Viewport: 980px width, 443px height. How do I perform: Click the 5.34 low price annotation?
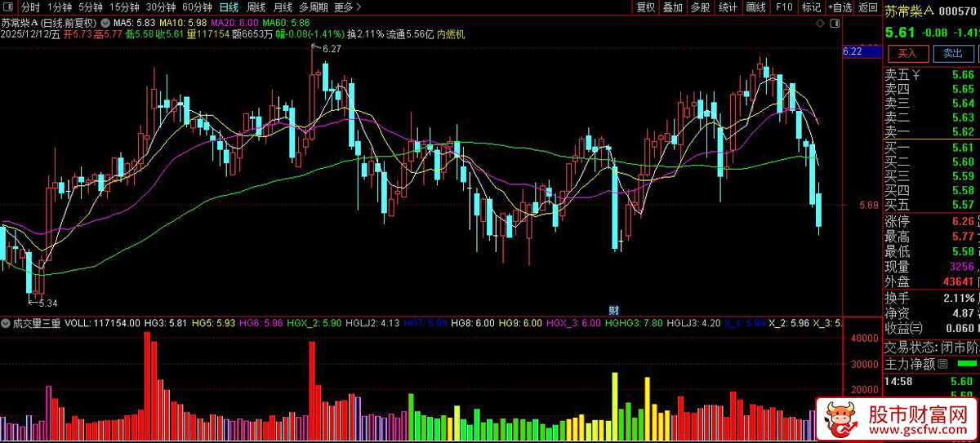tap(48, 303)
